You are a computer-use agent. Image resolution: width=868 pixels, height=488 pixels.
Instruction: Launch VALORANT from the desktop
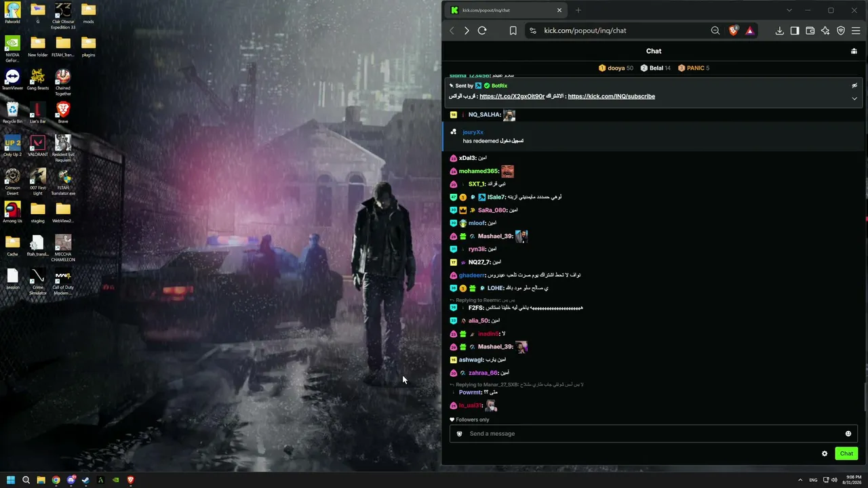coord(38,146)
